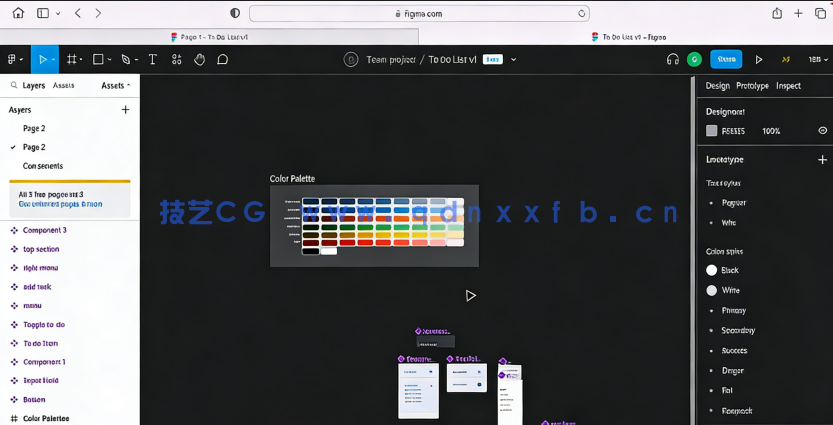Viewport: 833px width, 425px height.
Task: Add a new page with plus icon
Action: [125, 110]
